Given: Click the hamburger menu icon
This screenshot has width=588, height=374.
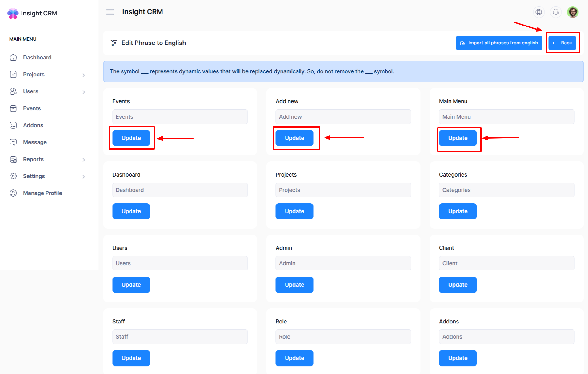Looking at the screenshot, I should tap(110, 12).
